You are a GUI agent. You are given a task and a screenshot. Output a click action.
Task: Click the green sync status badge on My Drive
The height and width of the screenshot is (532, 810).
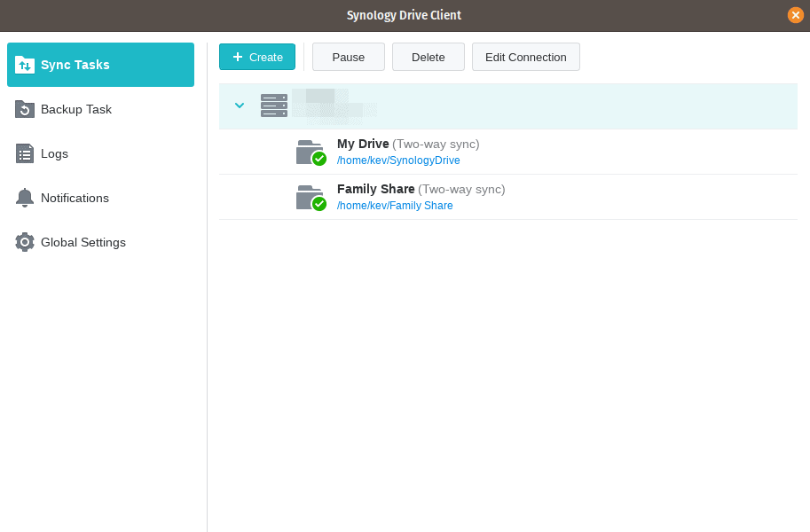317,159
